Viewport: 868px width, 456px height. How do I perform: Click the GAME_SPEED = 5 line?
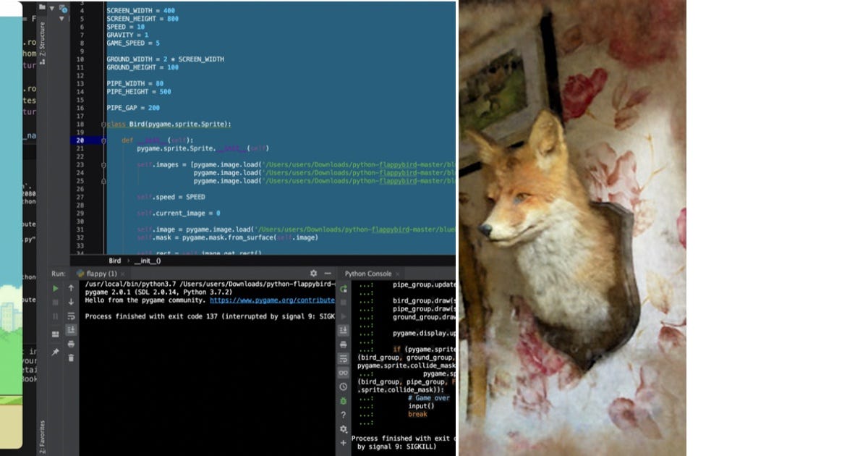133,43
